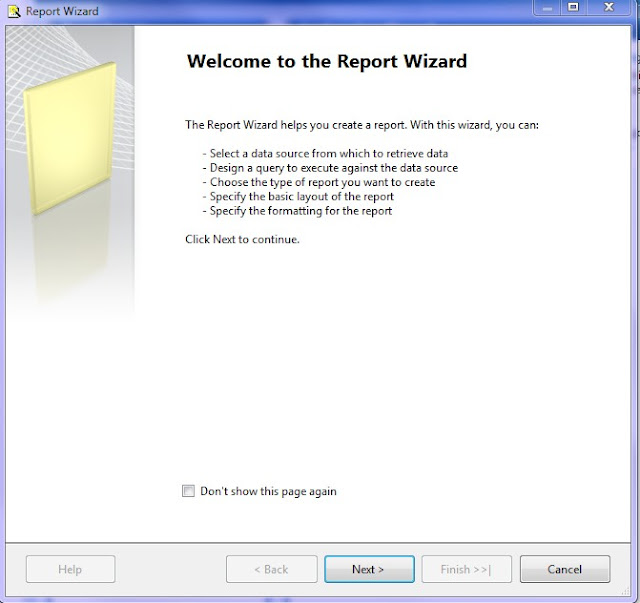This screenshot has width=640, height=603.
Task: Click the "Report Wizard" window title text
Action: click(62, 11)
